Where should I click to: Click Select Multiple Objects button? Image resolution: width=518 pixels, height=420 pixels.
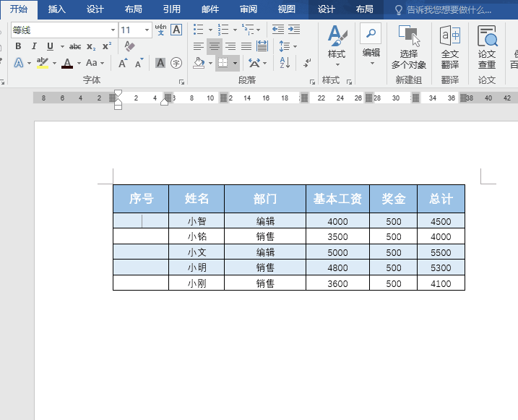[x=409, y=47]
